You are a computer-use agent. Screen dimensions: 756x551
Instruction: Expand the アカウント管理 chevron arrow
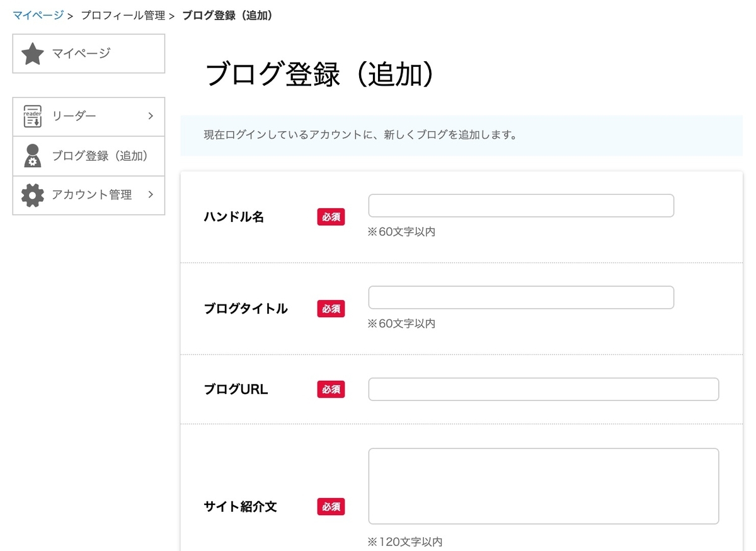[151, 195]
